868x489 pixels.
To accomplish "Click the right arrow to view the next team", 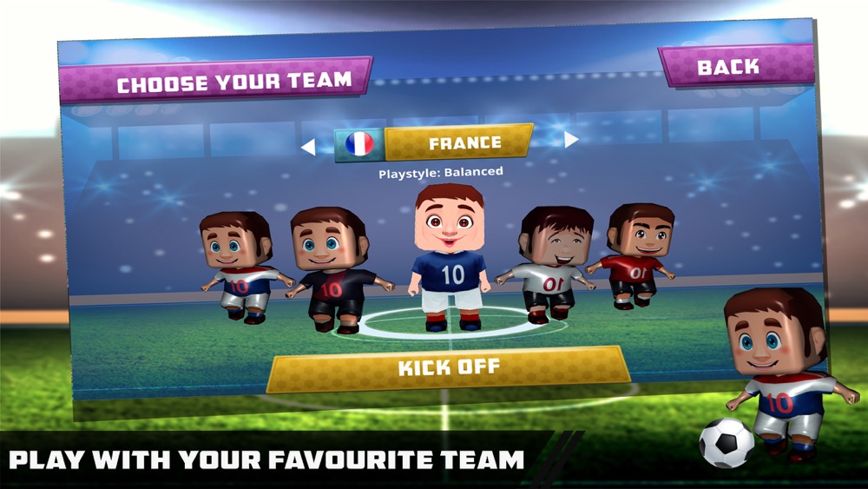I will tap(571, 139).
